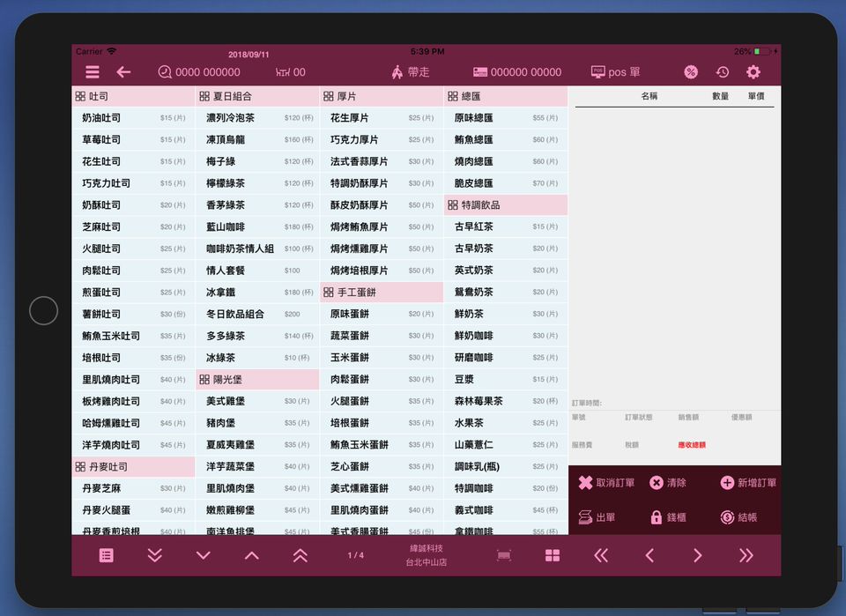The height and width of the screenshot is (616, 846).
Task: Jump to the menu top with double up chevron
Action: pyautogui.click(x=300, y=555)
